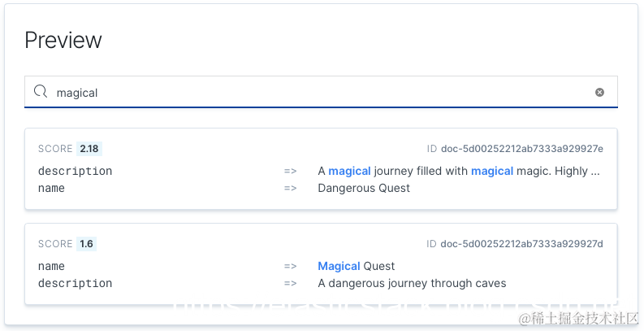Click the arrow next to first result's description

(x=290, y=171)
